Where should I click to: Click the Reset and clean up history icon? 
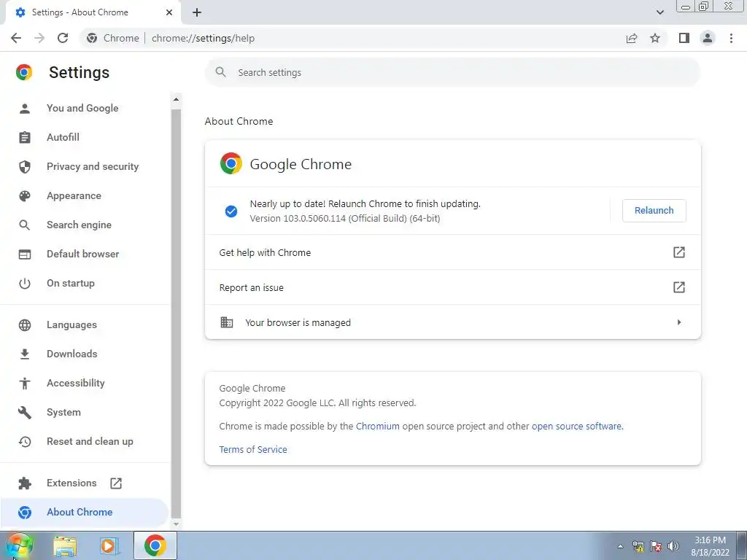[24, 442]
